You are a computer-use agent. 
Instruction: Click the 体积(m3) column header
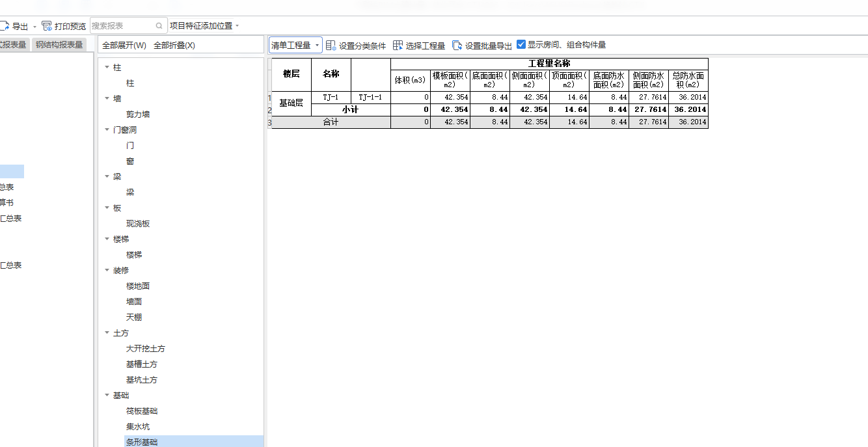coord(411,80)
